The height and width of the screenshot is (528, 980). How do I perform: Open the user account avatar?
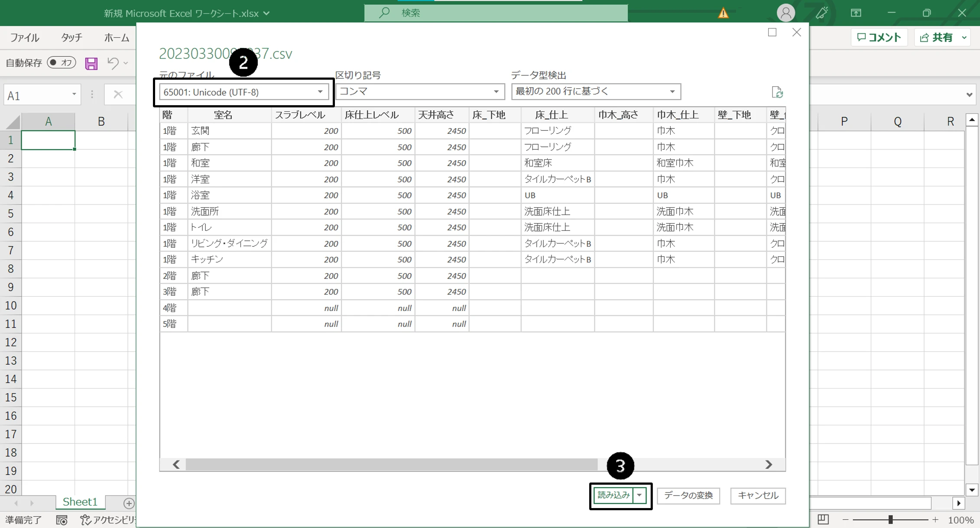coord(785,13)
